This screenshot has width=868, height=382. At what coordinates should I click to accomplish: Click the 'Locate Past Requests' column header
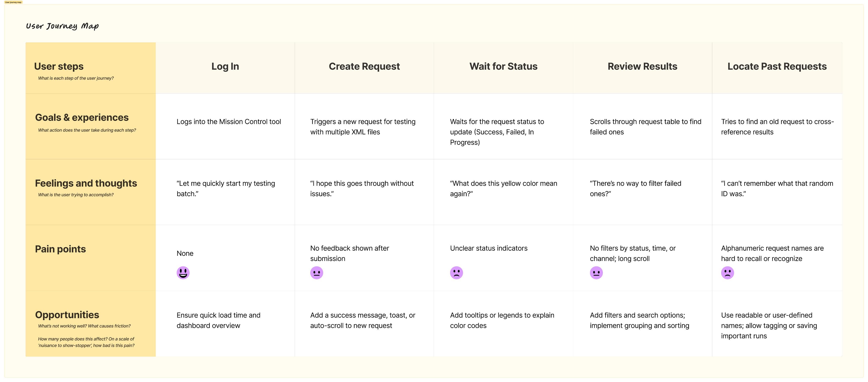777,66
